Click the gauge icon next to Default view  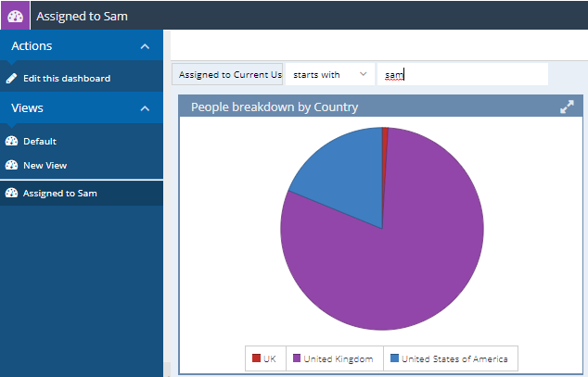12,141
